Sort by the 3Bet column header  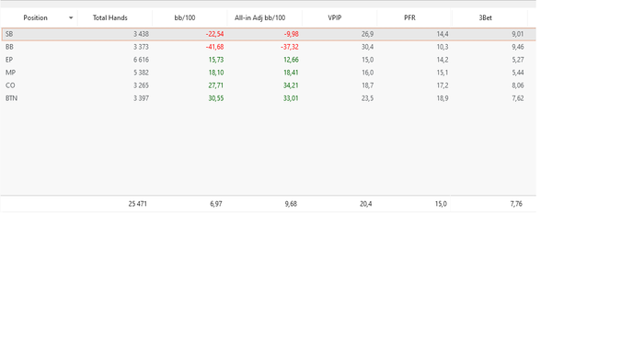pyautogui.click(x=486, y=18)
